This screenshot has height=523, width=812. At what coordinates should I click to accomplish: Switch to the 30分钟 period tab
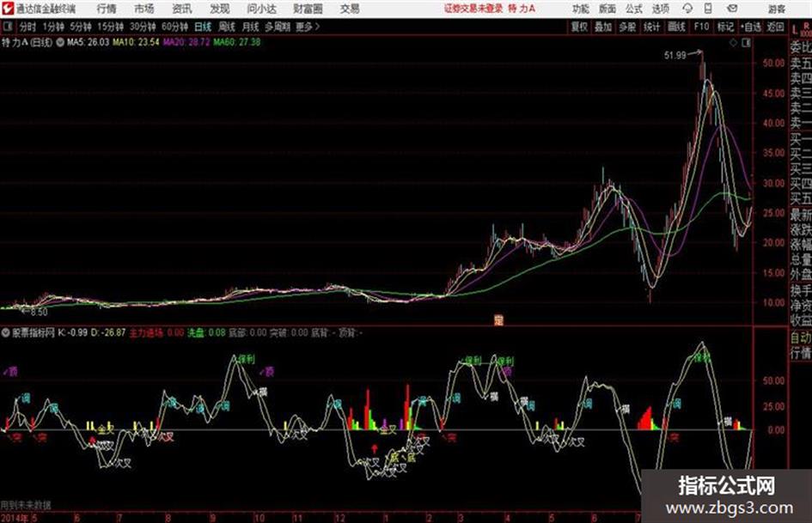pos(143,27)
